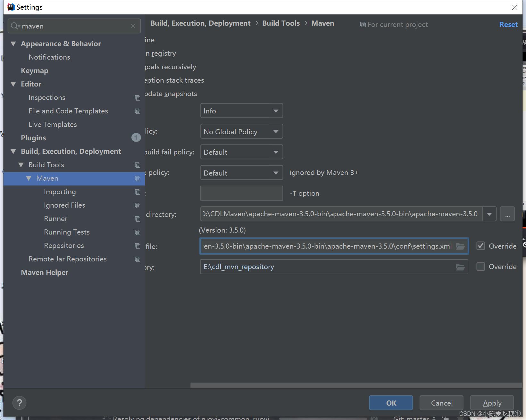
Task: Click project-level icon beside Importing
Action: pos(138,192)
